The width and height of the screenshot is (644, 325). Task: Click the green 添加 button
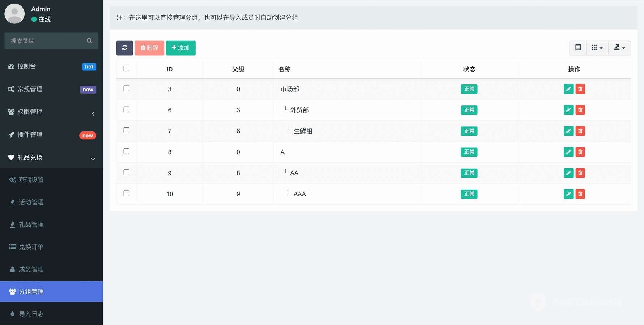[x=180, y=48]
